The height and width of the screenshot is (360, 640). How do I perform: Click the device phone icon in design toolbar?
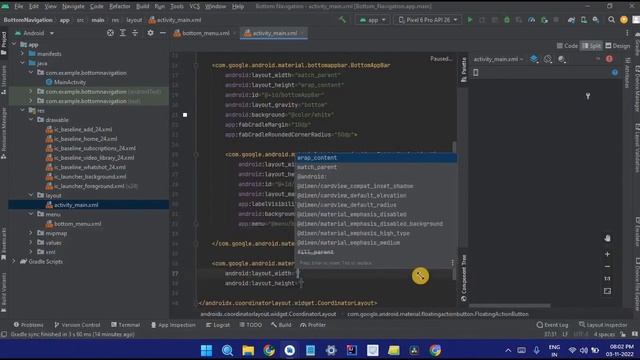[x=476, y=73]
